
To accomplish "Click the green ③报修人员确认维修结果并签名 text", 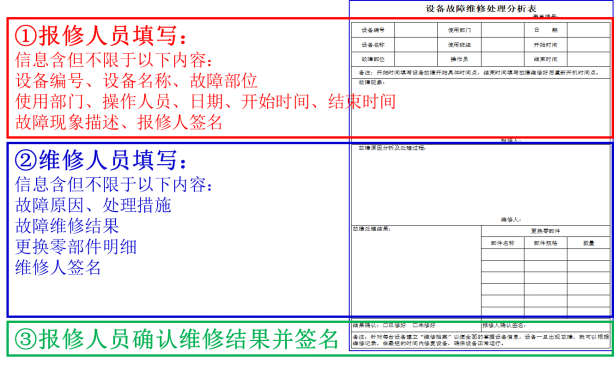I will pos(176,339).
